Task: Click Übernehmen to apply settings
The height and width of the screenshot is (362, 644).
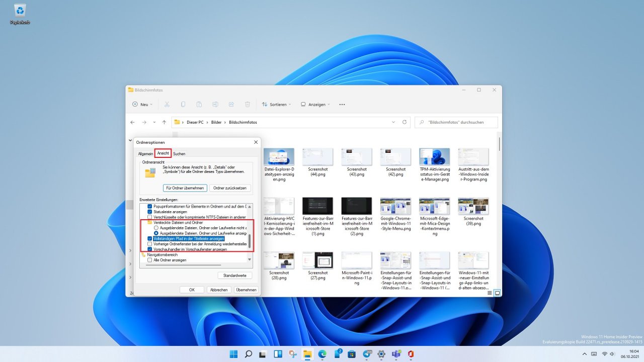Action: (x=247, y=290)
